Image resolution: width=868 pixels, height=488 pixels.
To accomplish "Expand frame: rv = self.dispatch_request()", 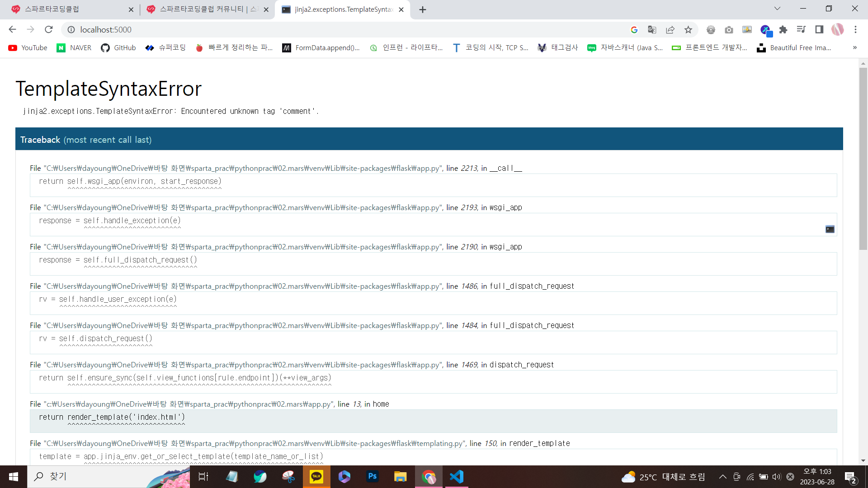I will click(433, 343).
